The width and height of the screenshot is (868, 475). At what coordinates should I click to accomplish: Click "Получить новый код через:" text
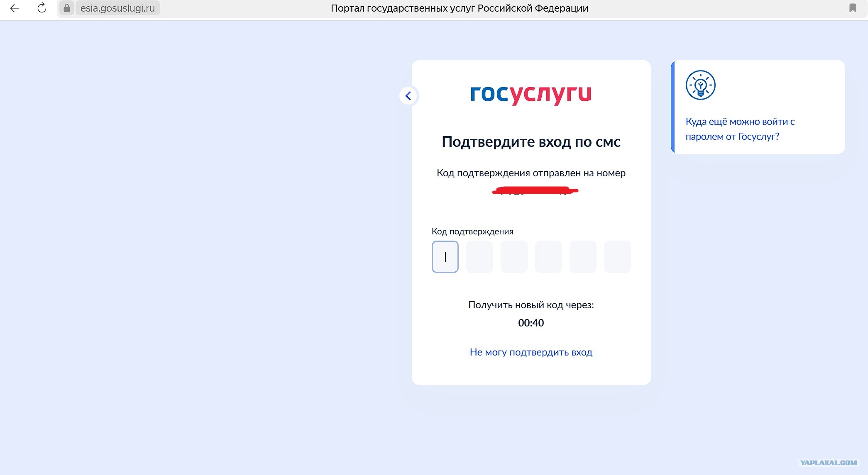tap(531, 305)
